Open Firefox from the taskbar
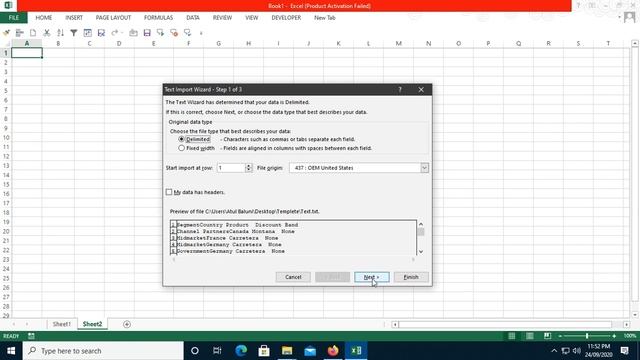Image resolution: width=640 pixels, height=360 pixels. (x=333, y=351)
